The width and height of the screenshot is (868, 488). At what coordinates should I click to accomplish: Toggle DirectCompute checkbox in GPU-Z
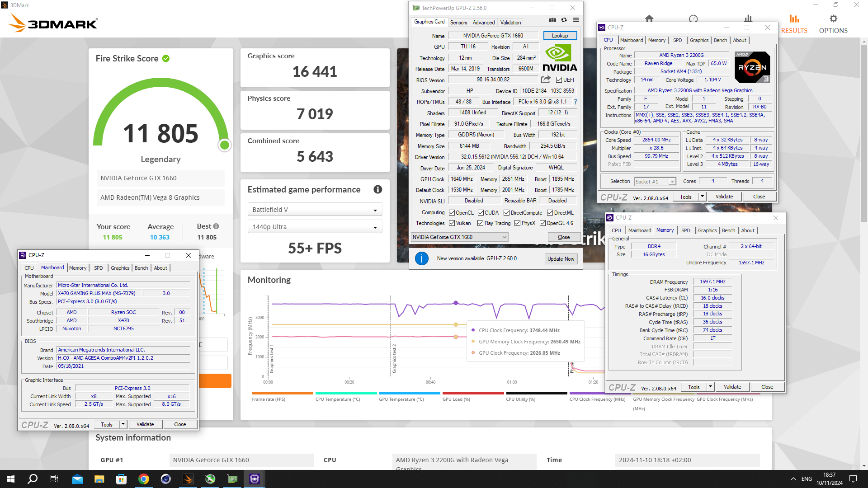tap(507, 213)
